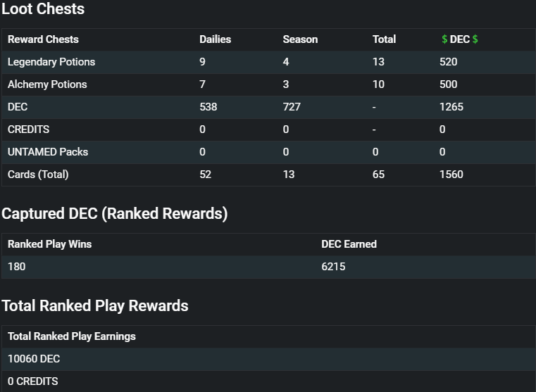
Task: Select the 10060 DEC earnings row
Action: point(268,359)
